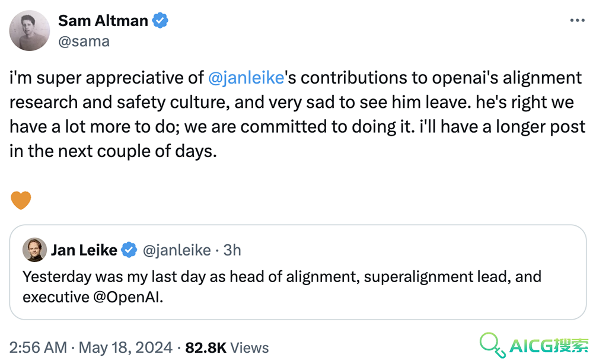View the 82.8K Views count details
Viewport: 593px width, 364px height.
point(227,347)
